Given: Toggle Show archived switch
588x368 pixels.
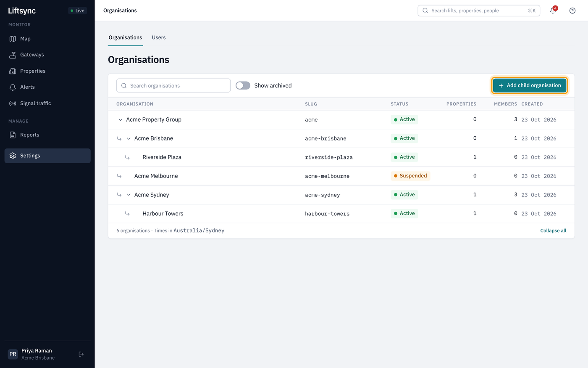Looking at the screenshot, I should [x=243, y=85].
